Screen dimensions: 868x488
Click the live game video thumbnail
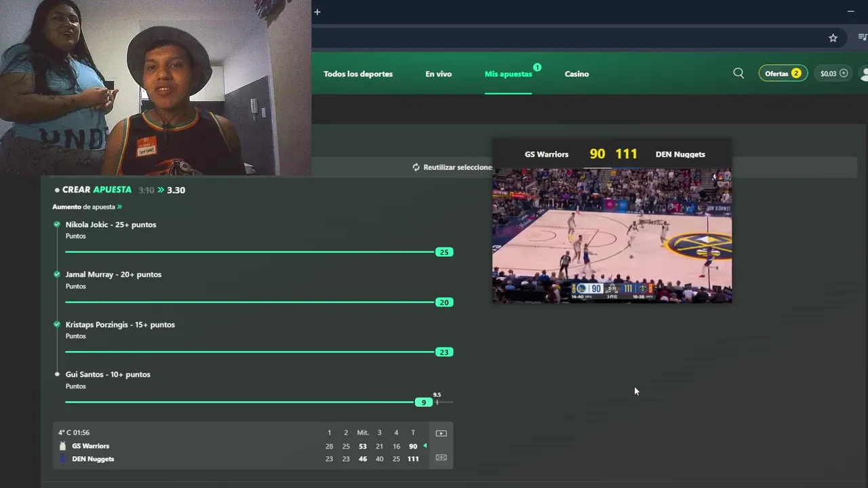612,235
